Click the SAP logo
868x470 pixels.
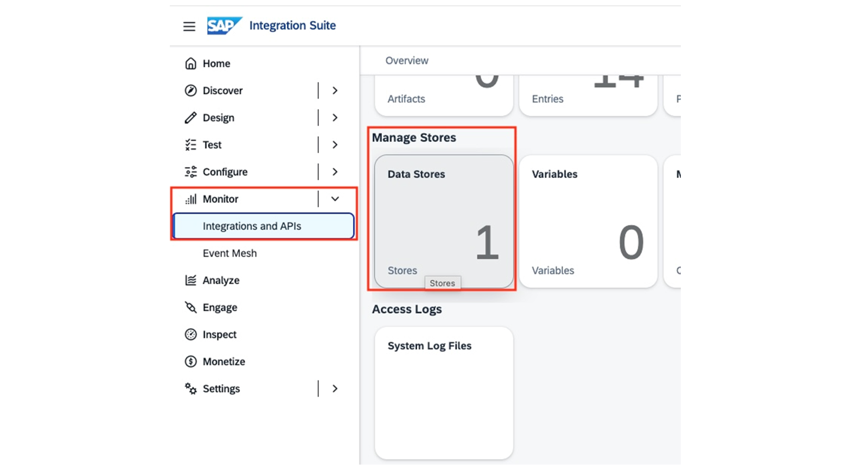[x=224, y=26]
